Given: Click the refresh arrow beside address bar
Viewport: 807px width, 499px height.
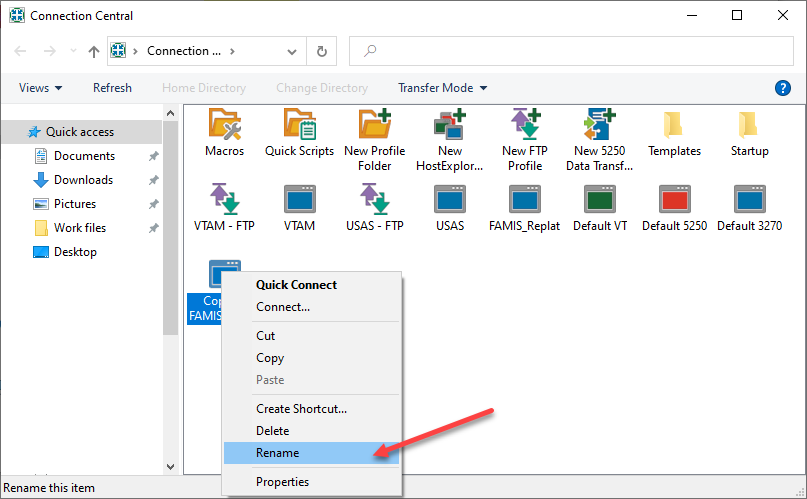Looking at the screenshot, I should point(322,51).
